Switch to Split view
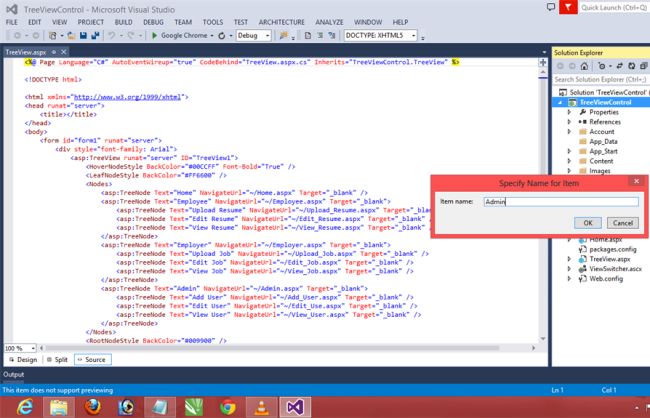This screenshot has height=418, width=650. coord(57,360)
